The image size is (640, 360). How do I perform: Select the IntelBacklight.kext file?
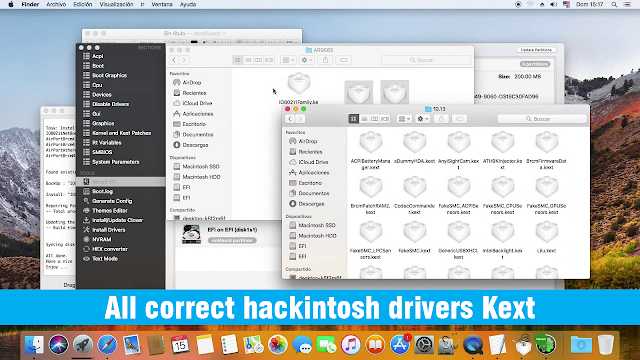tap(503, 241)
